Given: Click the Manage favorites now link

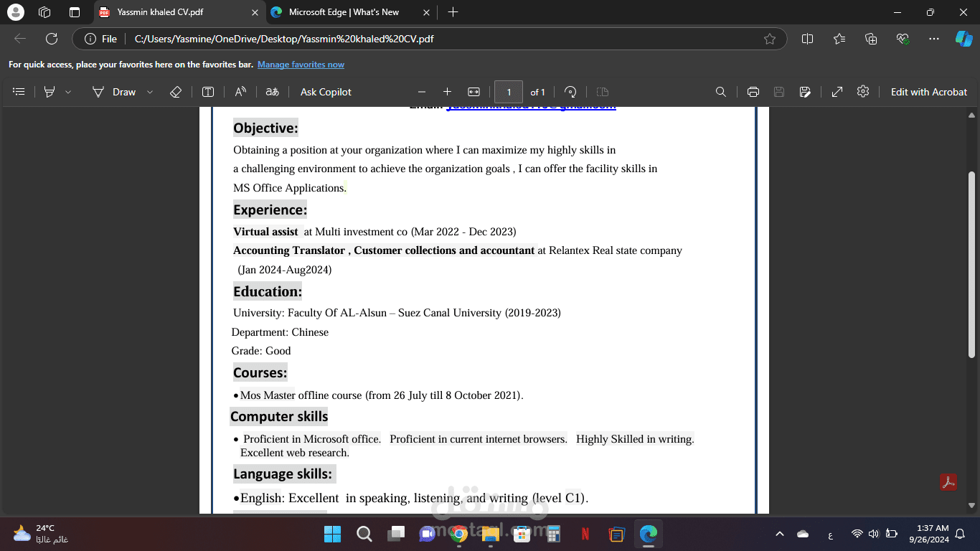Looking at the screenshot, I should (301, 65).
